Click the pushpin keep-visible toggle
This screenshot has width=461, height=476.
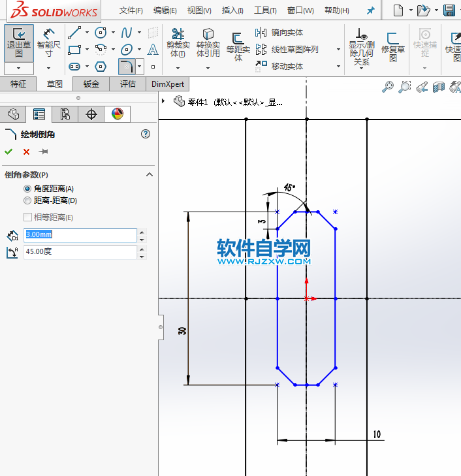pyautogui.click(x=43, y=151)
